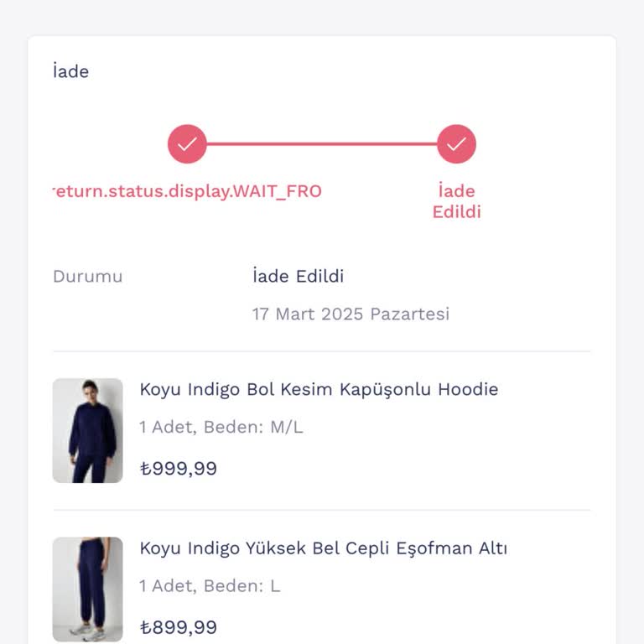Open the Eşofman Altı product thumbnail
644x644 pixels.
87,589
